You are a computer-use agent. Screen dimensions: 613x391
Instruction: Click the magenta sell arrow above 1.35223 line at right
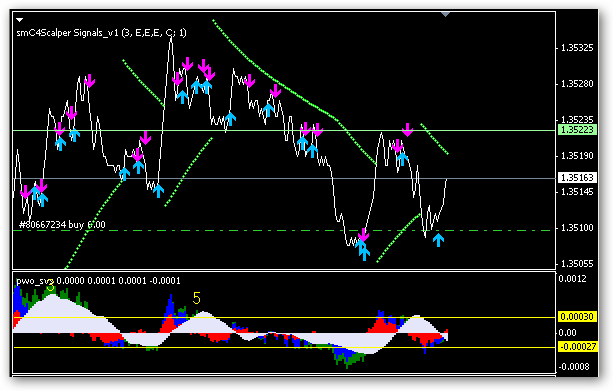407,129
